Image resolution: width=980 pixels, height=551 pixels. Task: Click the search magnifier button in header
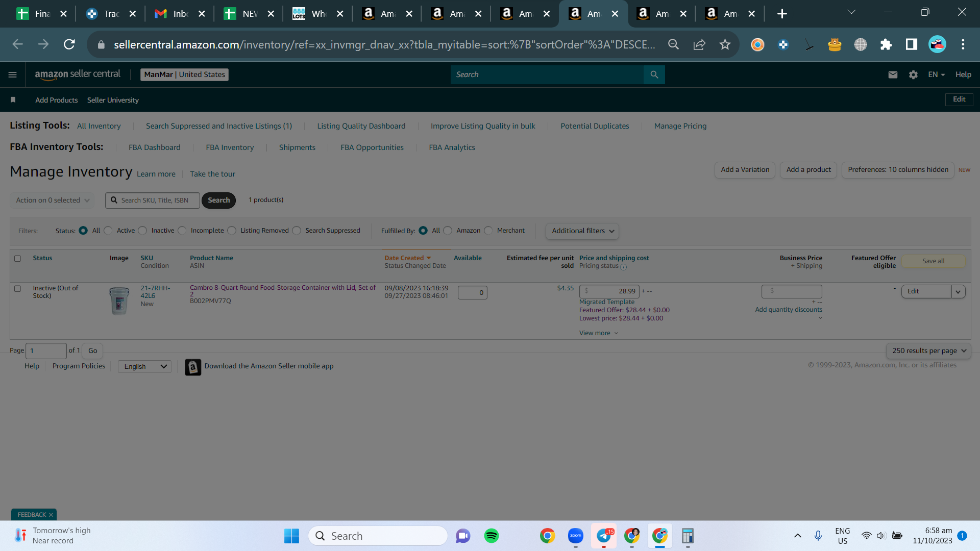pos(654,74)
